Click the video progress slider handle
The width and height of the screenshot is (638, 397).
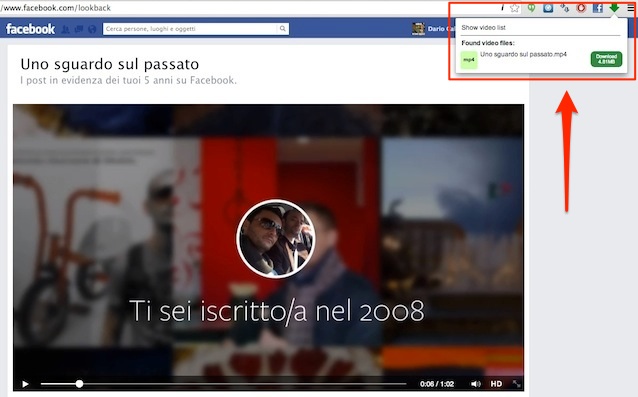[79, 384]
